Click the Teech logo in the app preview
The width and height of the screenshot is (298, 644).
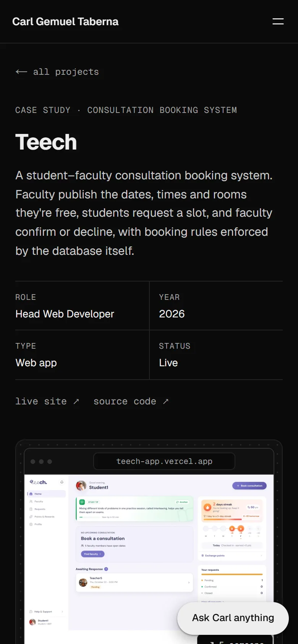[x=38, y=482]
